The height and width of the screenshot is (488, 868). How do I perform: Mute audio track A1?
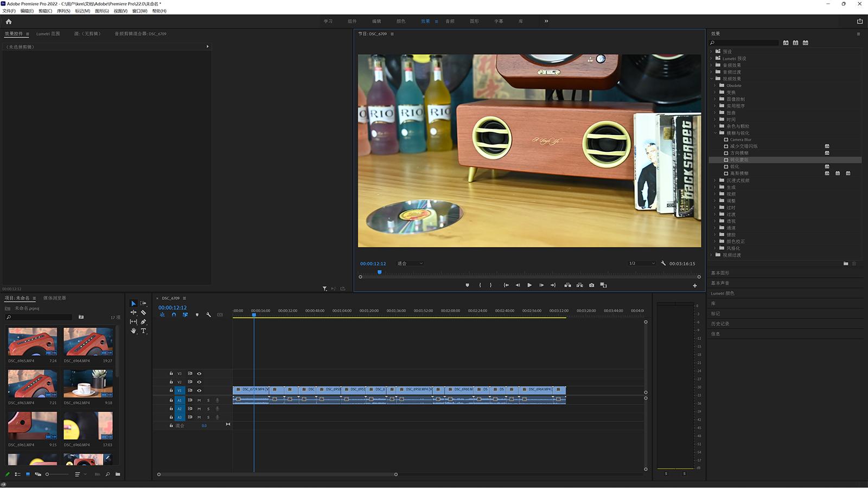[199, 401]
